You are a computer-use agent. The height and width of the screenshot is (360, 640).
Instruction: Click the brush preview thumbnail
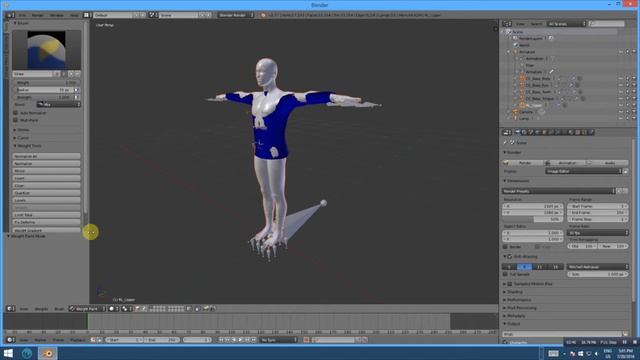[x=46, y=50]
